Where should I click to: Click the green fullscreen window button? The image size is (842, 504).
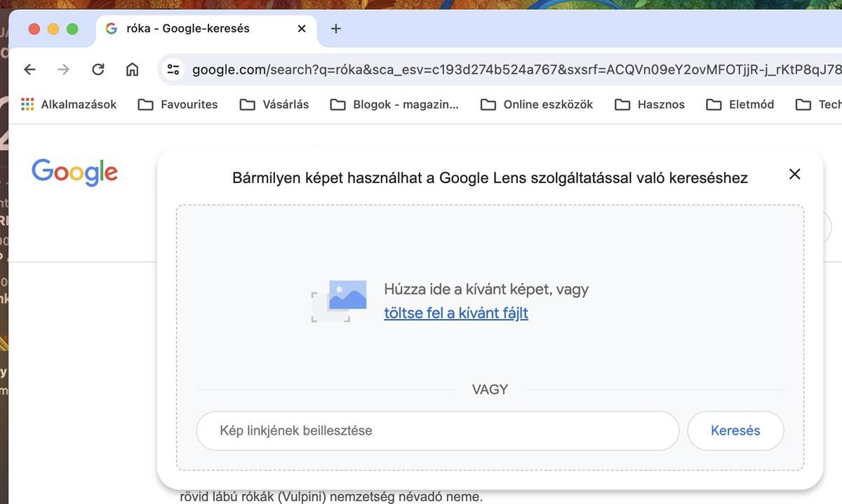point(72,29)
